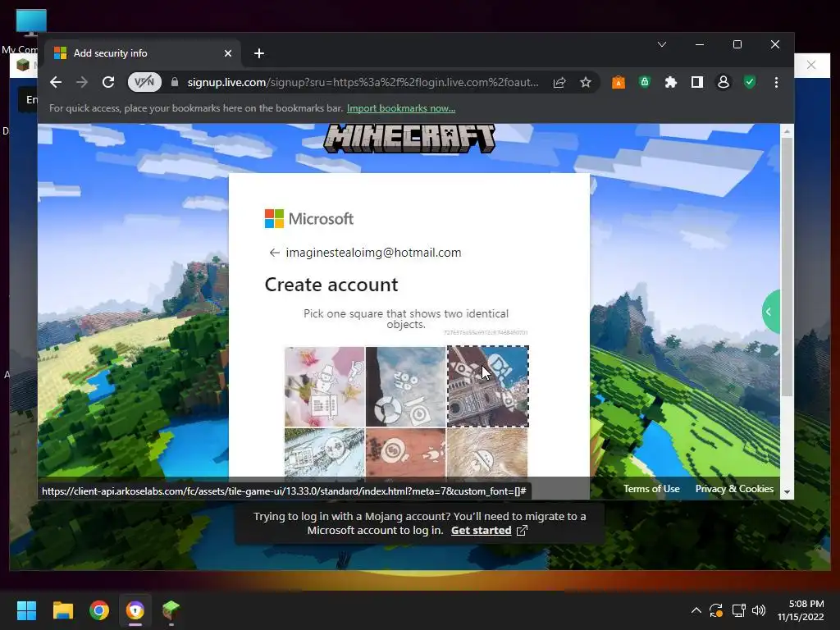
Task: Click the green shield checkmark icon
Action: [750, 83]
